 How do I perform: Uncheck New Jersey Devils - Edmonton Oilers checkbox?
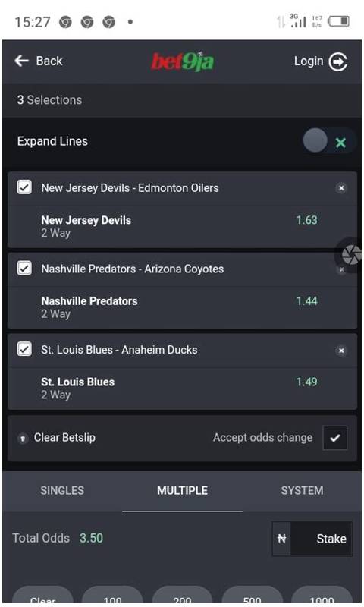[24, 187]
